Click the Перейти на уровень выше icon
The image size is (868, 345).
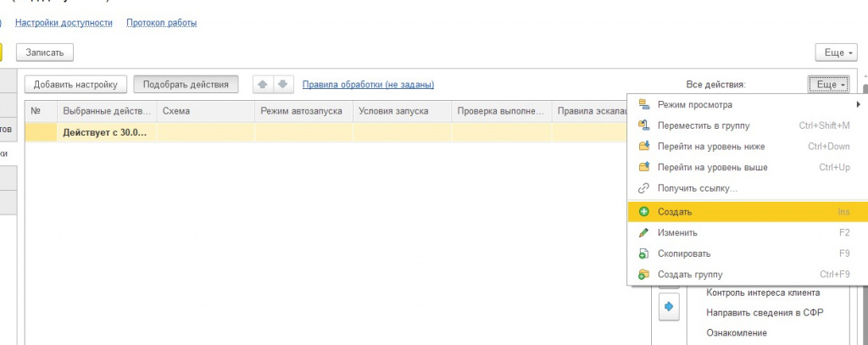[x=643, y=167]
